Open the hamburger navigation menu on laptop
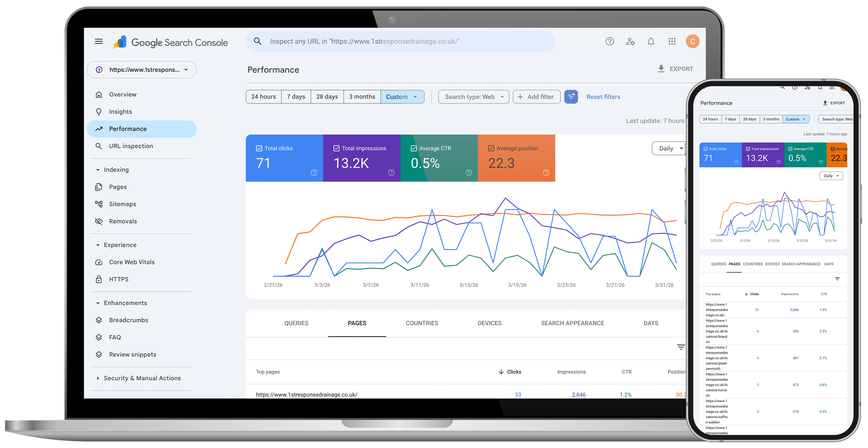 click(x=99, y=42)
